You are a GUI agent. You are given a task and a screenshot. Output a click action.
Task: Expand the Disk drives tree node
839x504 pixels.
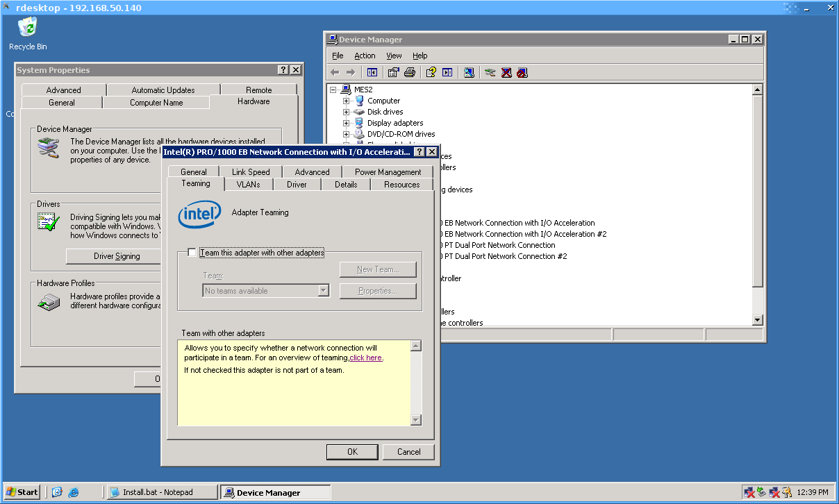click(x=346, y=112)
